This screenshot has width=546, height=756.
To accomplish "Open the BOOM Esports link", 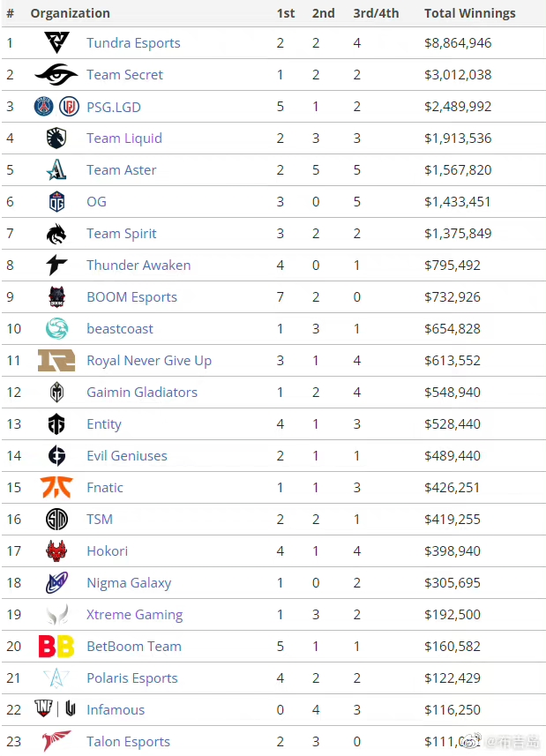I will pos(132,297).
